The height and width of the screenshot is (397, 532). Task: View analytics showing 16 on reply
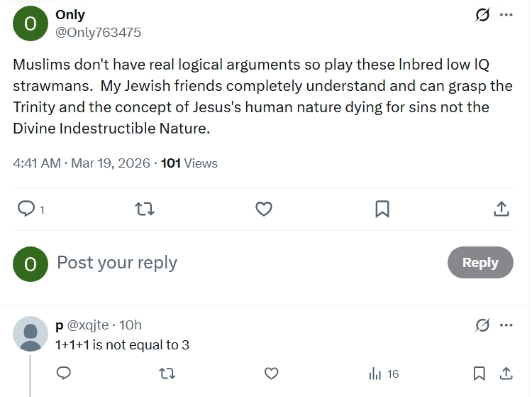coord(384,374)
